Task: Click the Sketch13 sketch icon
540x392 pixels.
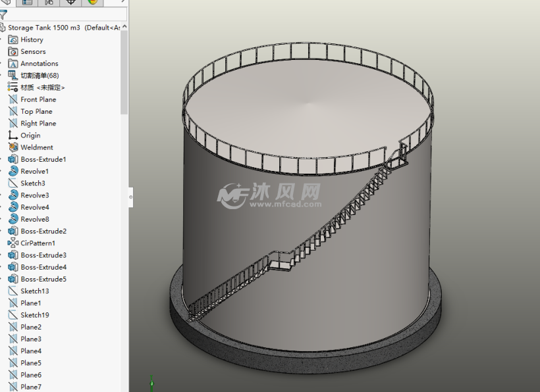Action: [13, 291]
